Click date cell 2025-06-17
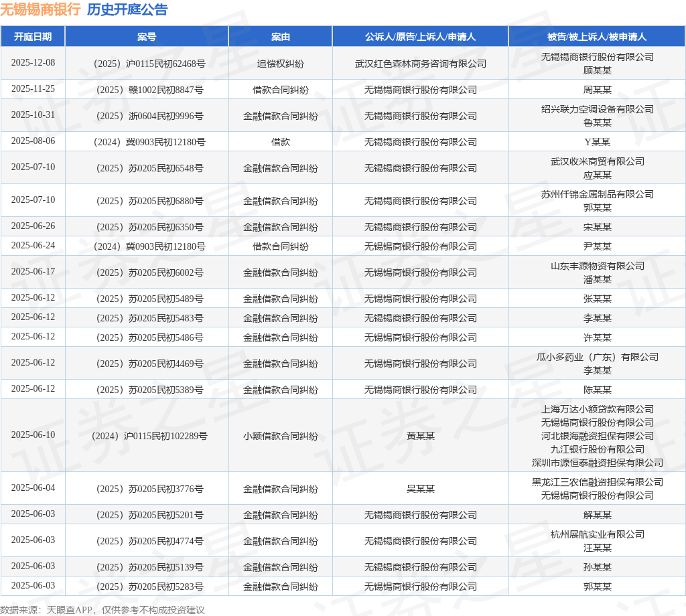 coord(33,271)
